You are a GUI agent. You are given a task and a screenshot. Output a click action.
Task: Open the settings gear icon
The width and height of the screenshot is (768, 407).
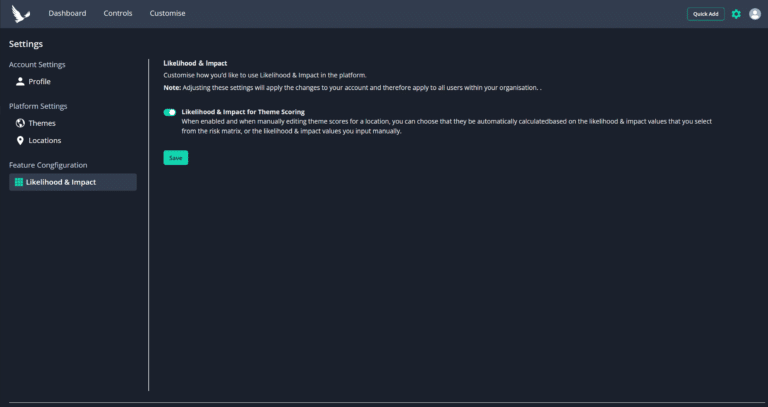[x=736, y=14]
